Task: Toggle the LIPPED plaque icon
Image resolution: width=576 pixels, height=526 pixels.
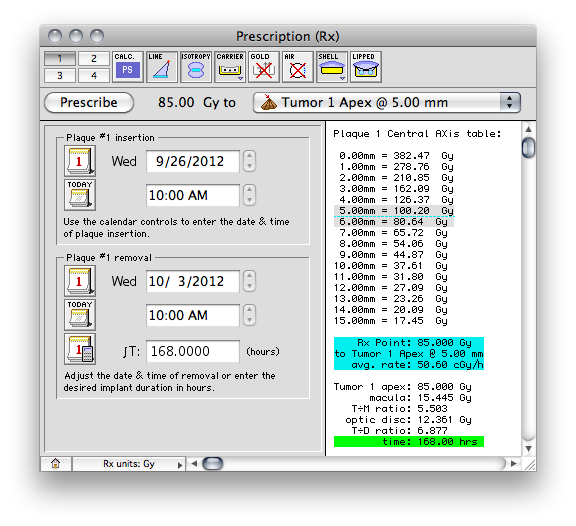Action: point(366,66)
